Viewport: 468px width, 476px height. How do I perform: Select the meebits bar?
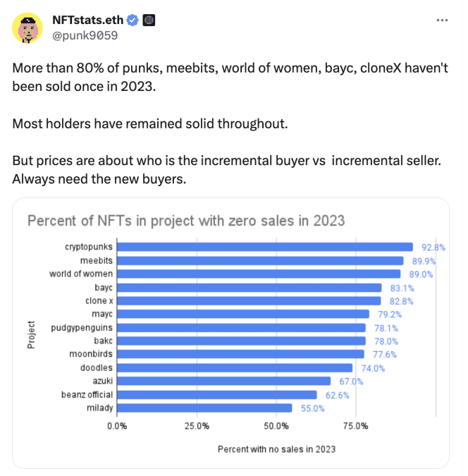point(260,260)
